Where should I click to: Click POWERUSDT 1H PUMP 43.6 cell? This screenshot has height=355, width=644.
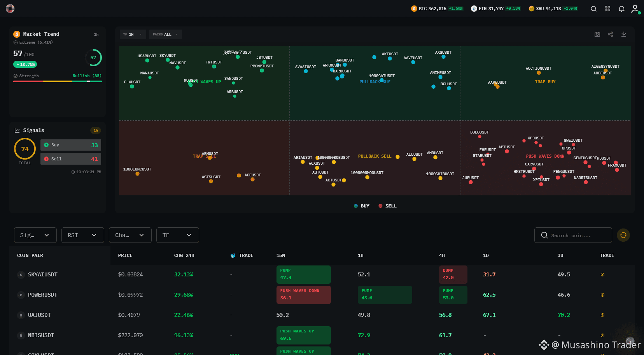pyautogui.click(x=385, y=295)
